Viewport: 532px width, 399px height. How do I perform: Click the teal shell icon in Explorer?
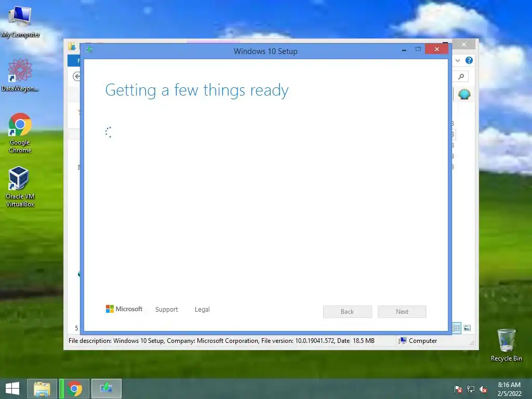[x=464, y=94]
